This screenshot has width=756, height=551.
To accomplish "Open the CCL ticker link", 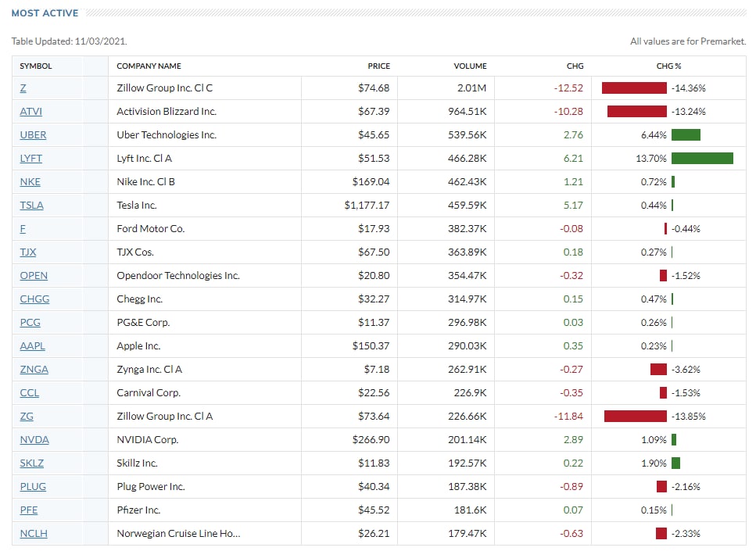I will pyautogui.click(x=30, y=393).
